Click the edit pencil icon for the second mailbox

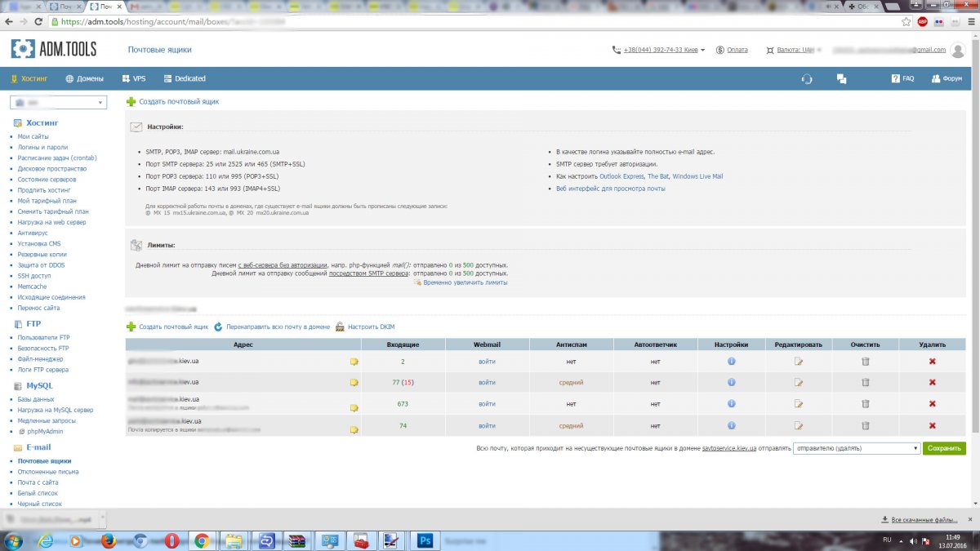(799, 382)
